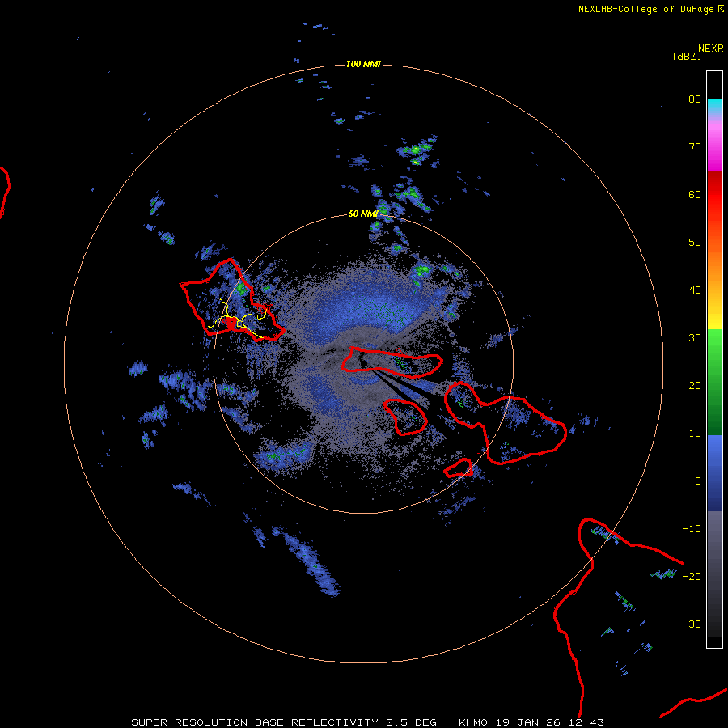Click the 50 value on the dBZ scale
This screenshot has width=728, height=728.
(x=695, y=243)
